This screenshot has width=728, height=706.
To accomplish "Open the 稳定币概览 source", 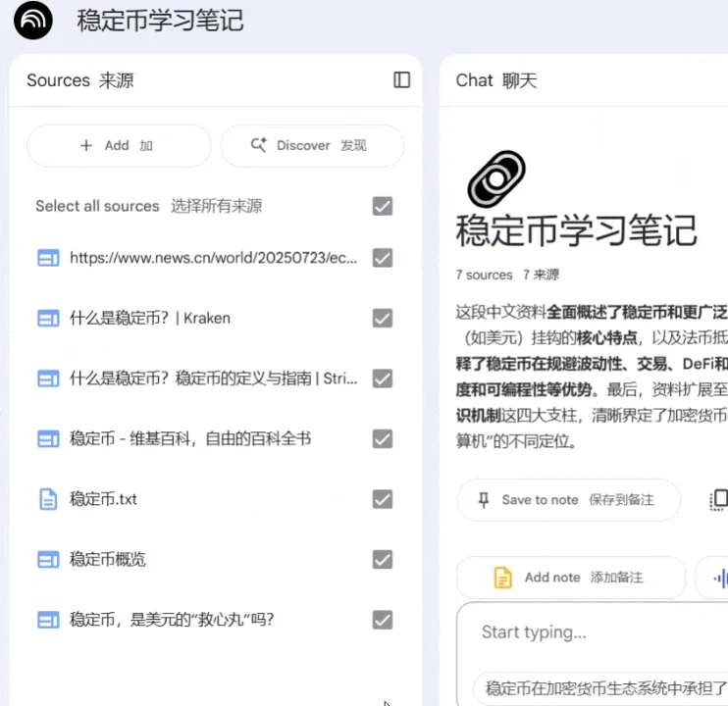I will click(108, 560).
